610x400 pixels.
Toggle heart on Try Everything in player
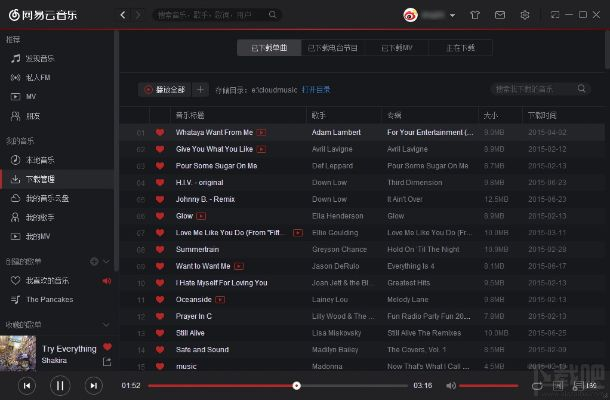tap(107, 347)
